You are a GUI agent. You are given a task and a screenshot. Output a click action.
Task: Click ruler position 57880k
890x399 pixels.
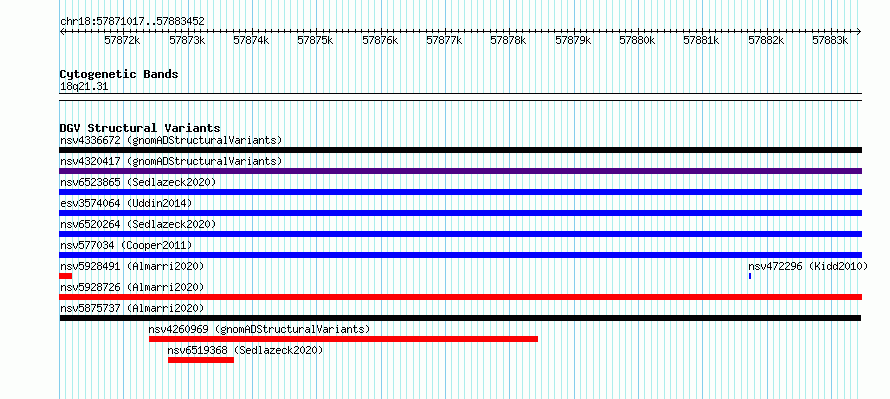click(637, 40)
